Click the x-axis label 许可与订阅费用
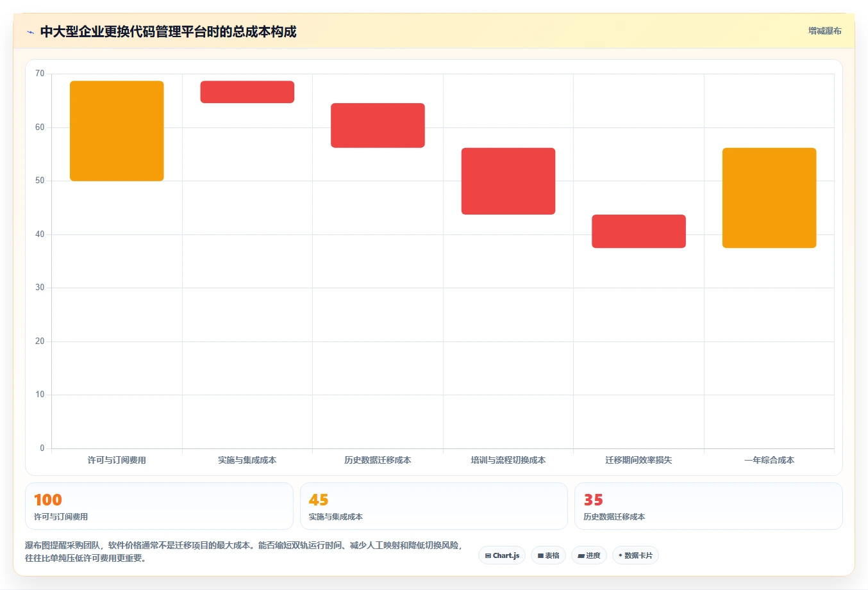Viewport: 868px width, 590px height. (117, 460)
